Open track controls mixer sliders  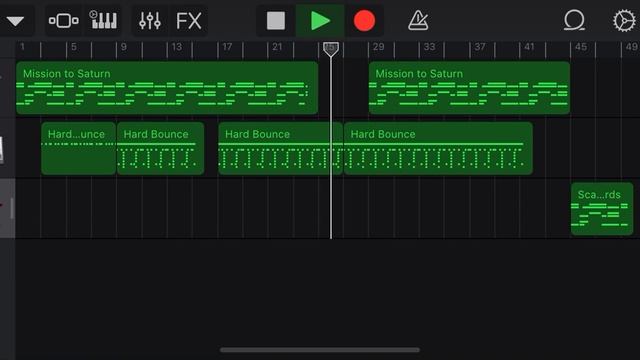[150, 20]
